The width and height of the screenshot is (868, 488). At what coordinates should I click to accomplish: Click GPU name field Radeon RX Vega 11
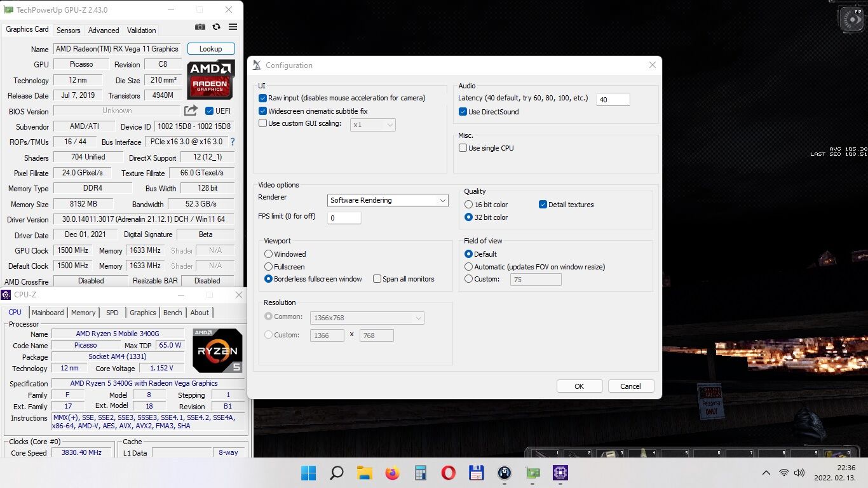point(117,49)
